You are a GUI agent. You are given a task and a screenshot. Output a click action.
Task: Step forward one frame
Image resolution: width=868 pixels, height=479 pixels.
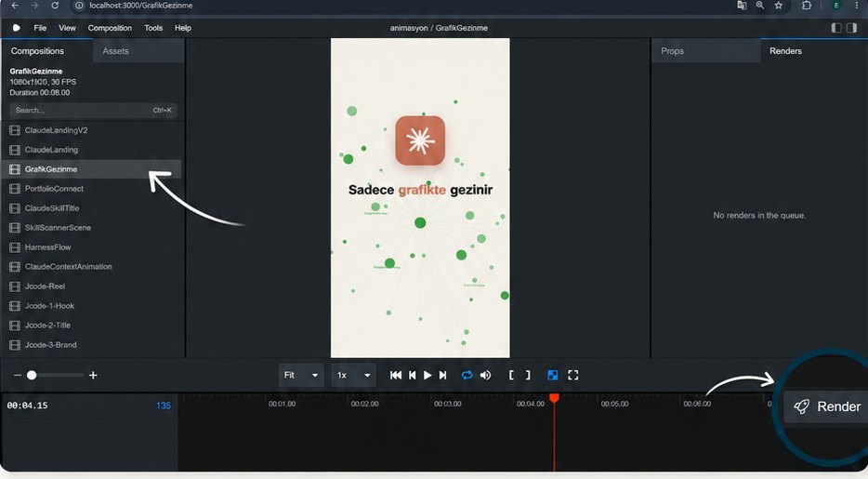(443, 375)
